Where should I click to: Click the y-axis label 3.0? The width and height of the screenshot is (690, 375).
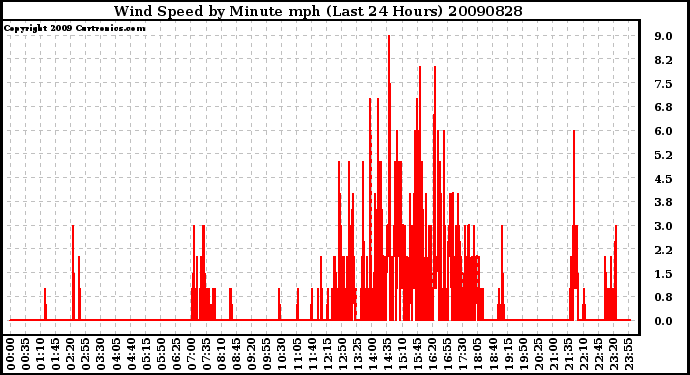pyautogui.click(x=663, y=226)
